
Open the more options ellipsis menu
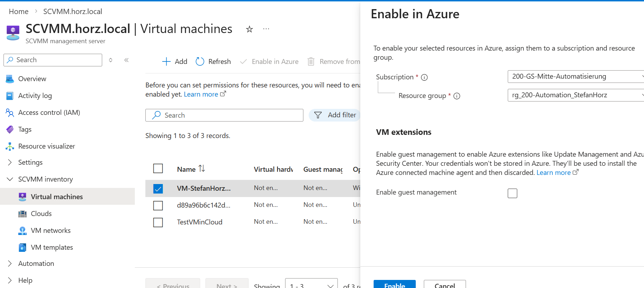[266, 29]
